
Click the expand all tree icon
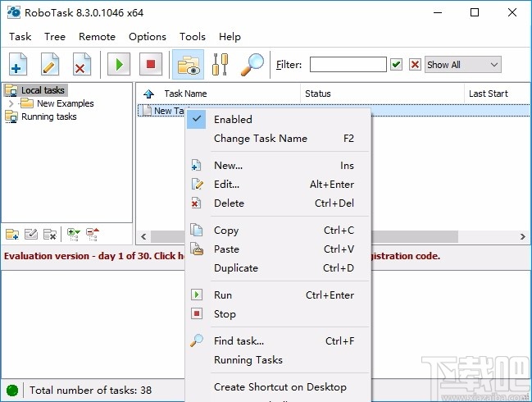tap(74, 235)
